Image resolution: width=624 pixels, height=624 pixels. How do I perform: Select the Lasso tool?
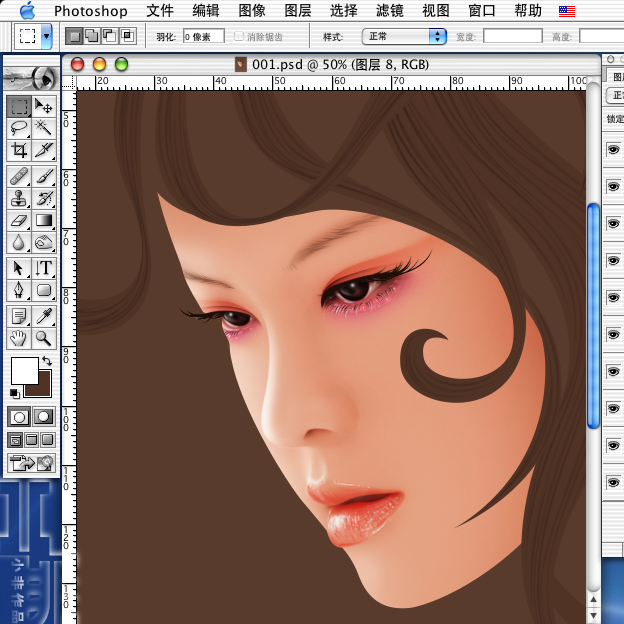[19, 128]
